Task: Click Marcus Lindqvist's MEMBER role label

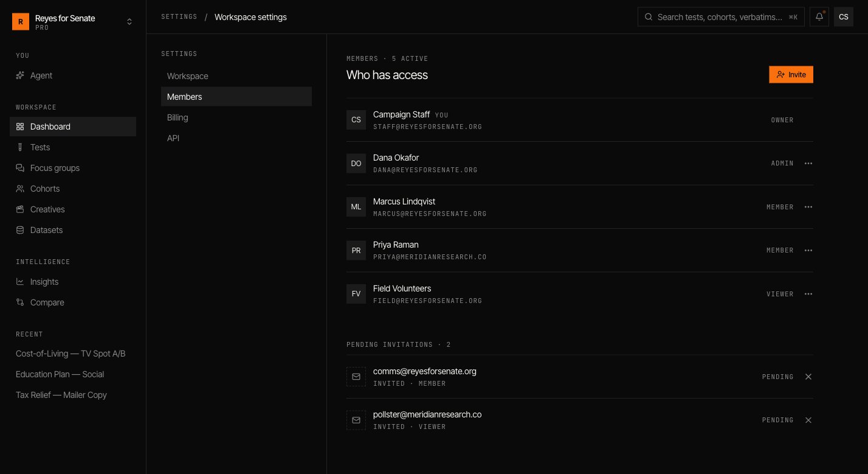Action: coord(780,207)
